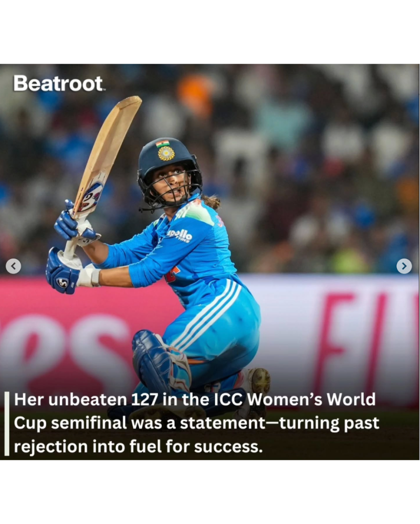The image size is (420, 524).
Task: Click the sticker on the cricket bat
Action: tap(90, 198)
